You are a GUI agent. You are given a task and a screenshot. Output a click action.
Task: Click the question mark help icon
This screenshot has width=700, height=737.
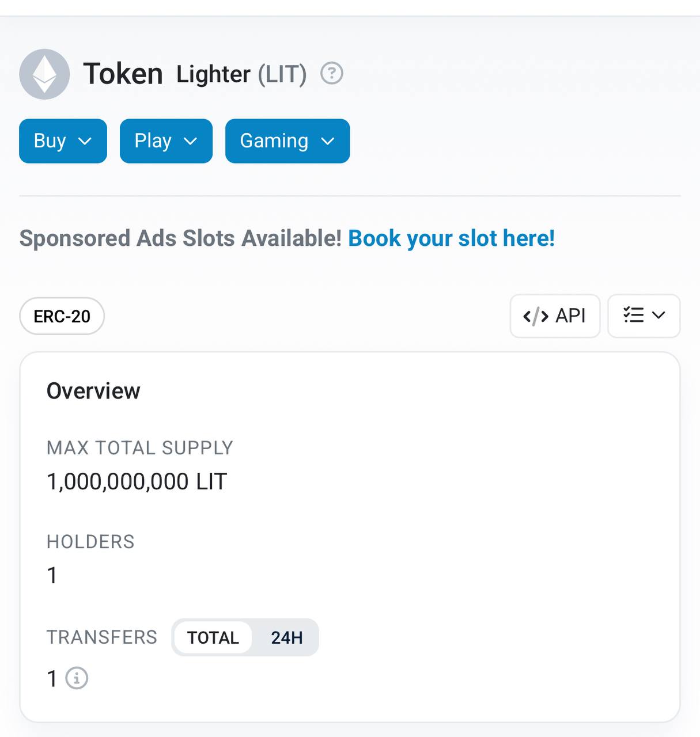[332, 74]
